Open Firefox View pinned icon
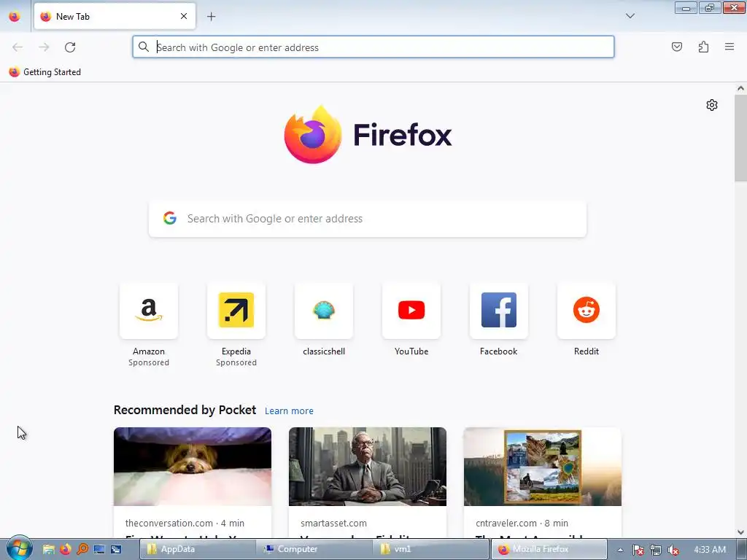This screenshot has height=560, width=747. coord(15,17)
